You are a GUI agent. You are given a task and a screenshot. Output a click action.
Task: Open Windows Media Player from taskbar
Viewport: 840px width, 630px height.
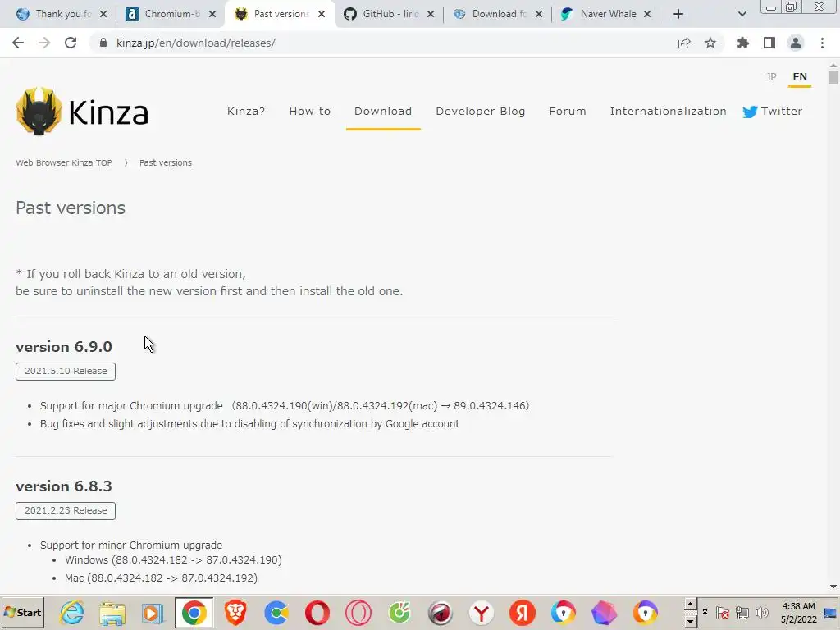tap(153, 612)
